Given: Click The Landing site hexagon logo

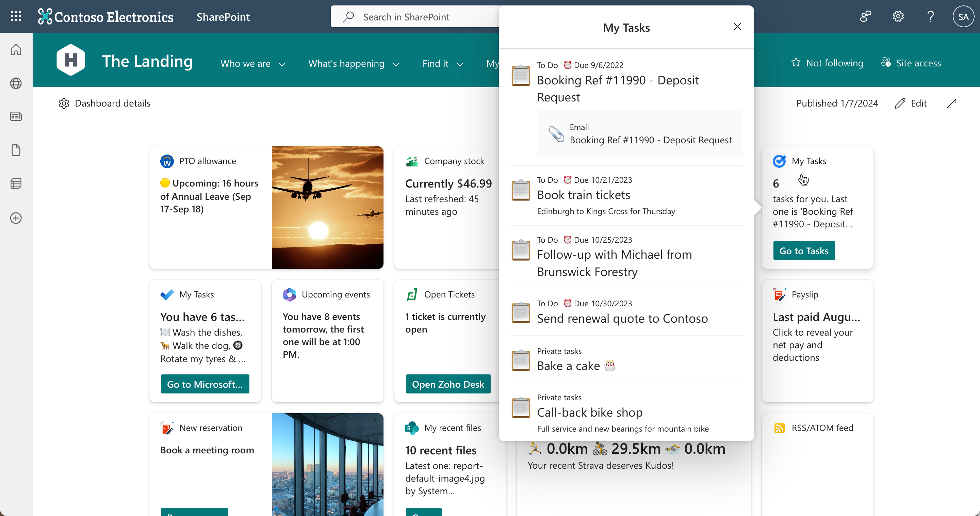Looking at the screenshot, I should point(71,60).
